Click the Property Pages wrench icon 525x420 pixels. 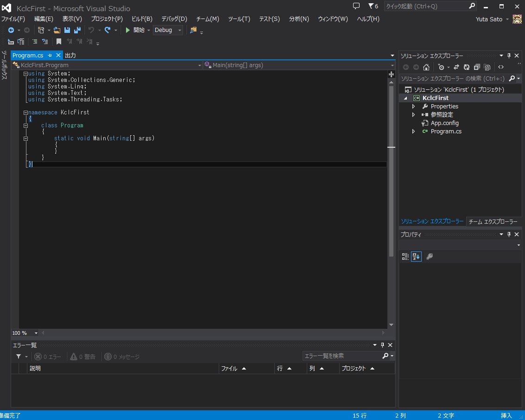(430, 257)
